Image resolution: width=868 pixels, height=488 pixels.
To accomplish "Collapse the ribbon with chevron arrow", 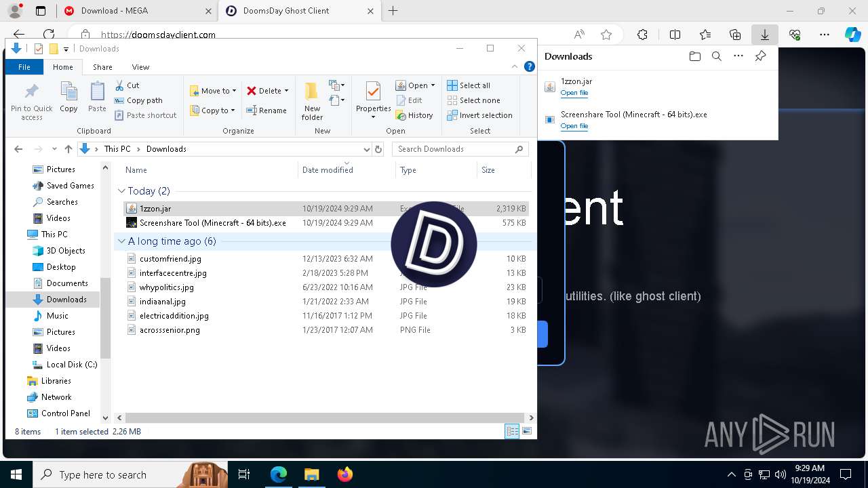I will click(515, 66).
